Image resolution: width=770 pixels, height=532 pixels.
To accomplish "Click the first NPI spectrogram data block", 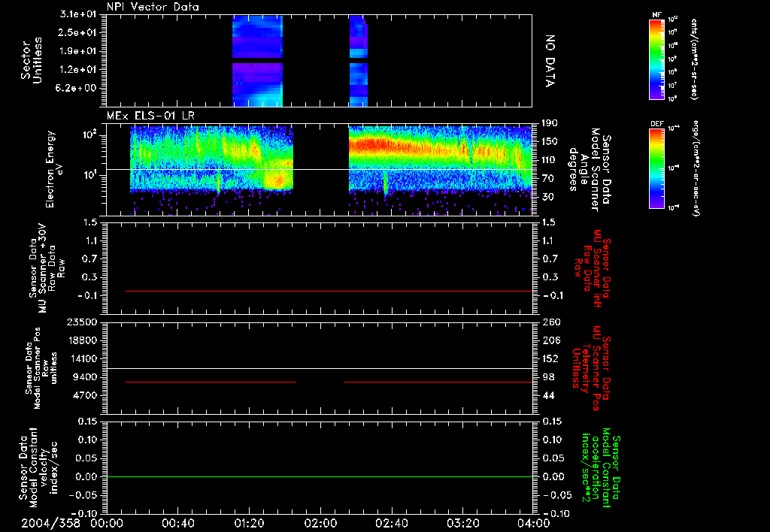I will 257,61.
